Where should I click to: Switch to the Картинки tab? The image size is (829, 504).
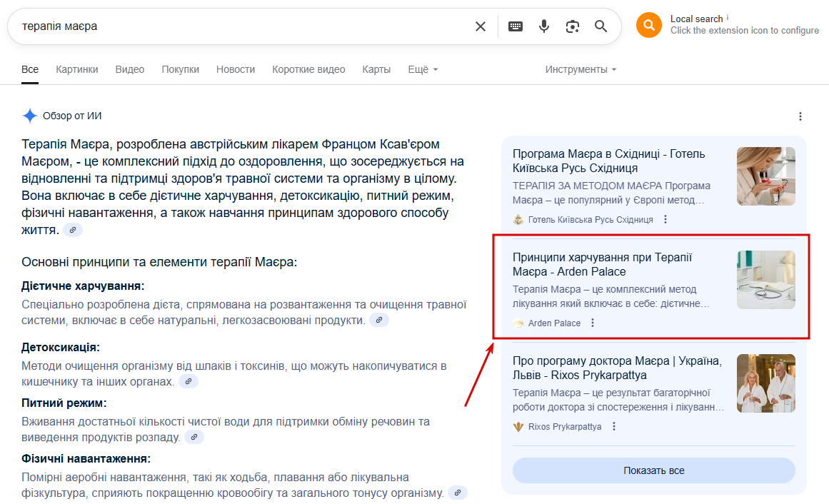point(77,69)
